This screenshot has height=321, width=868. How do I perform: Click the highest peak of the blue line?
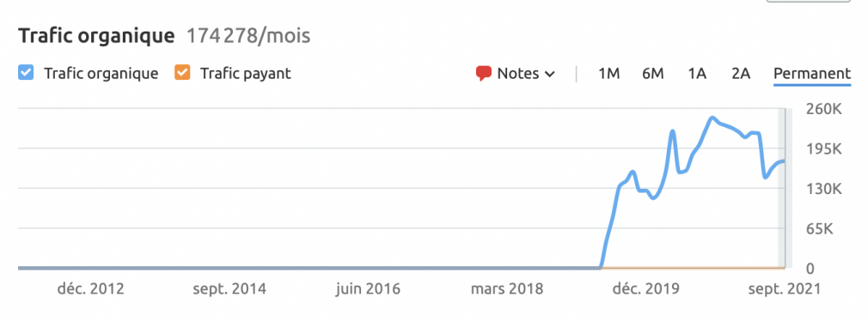coord(712,118)
